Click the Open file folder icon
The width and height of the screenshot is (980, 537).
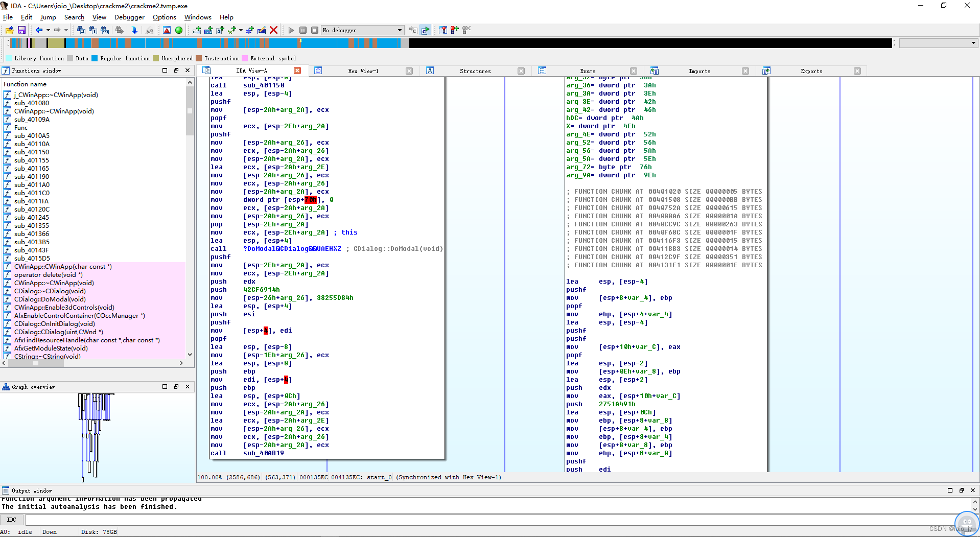[x=10, y=31]
